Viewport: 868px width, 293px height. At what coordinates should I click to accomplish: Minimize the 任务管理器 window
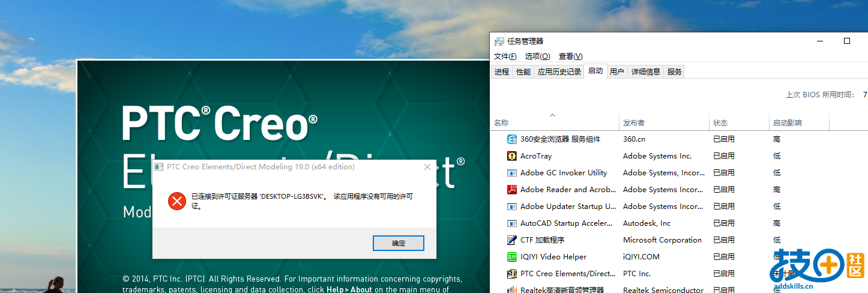click(x=820, y=41)
